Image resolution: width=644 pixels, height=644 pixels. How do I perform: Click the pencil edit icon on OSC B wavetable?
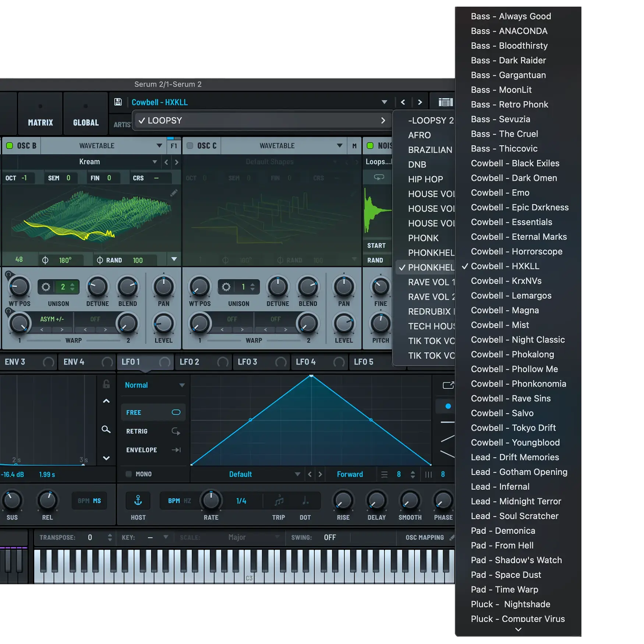click(174, 193)
